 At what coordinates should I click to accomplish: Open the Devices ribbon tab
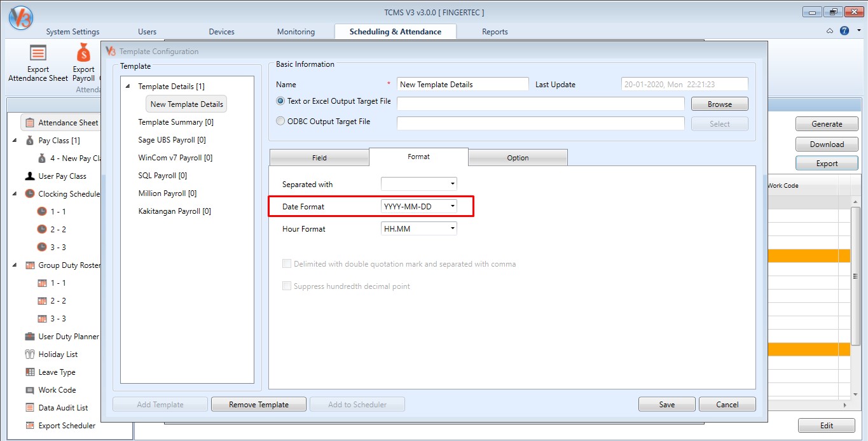click(221, 32)
